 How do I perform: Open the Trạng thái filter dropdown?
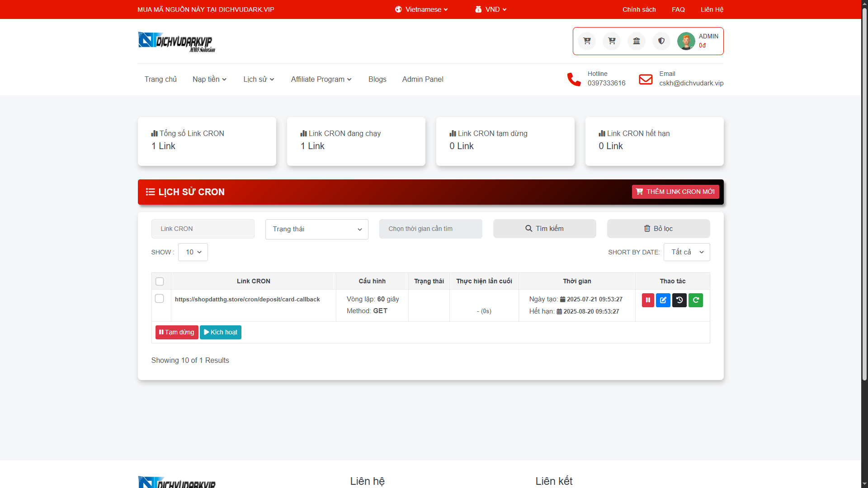316,229
